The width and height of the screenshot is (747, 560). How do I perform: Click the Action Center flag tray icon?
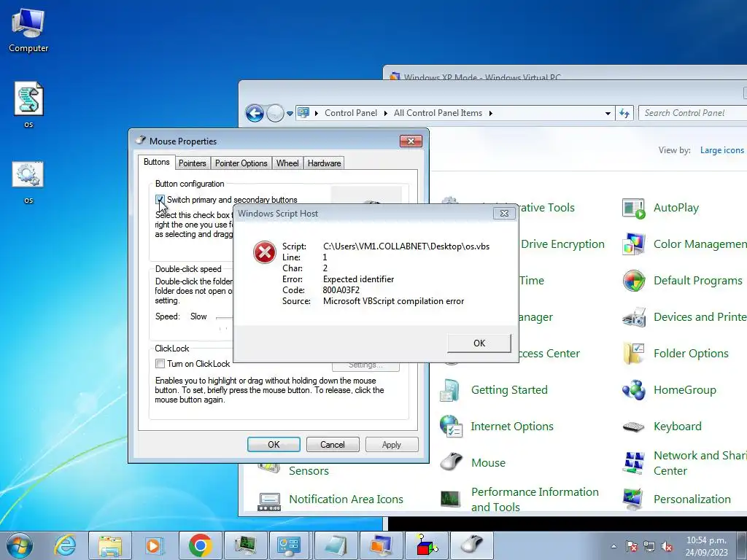pyautogui.click(x=632, y=547)
